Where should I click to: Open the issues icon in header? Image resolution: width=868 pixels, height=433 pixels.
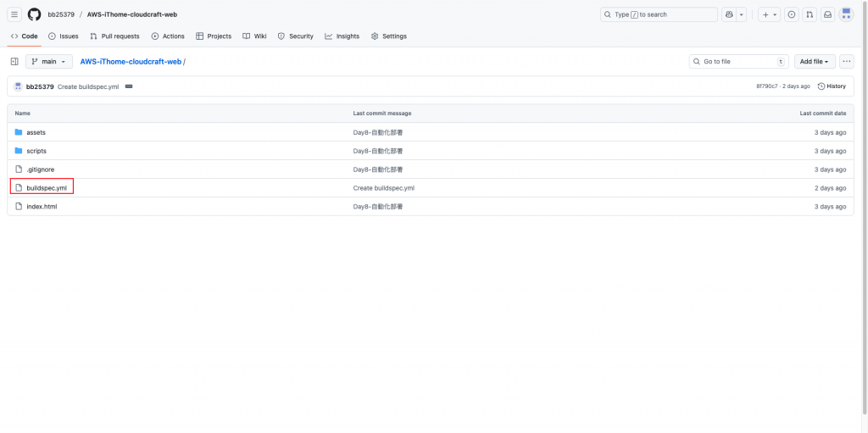click(792, 14)
